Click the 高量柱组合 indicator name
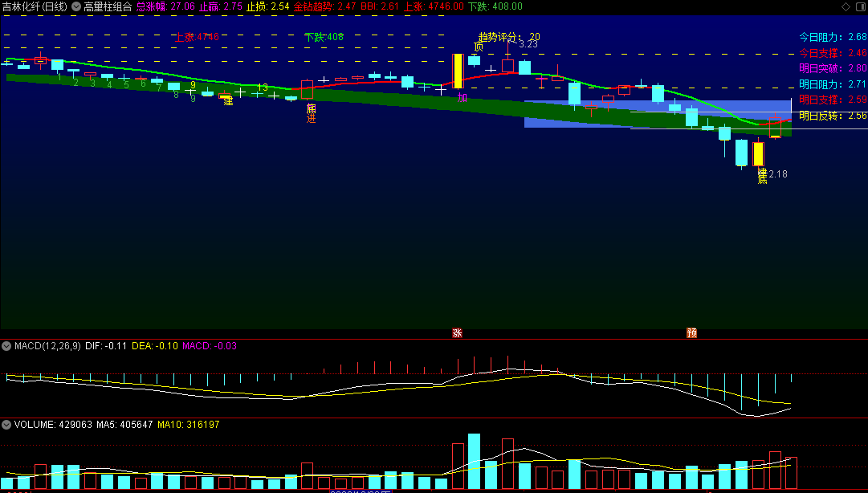Screen dimensions: 868x493 [x=108, y=6]
